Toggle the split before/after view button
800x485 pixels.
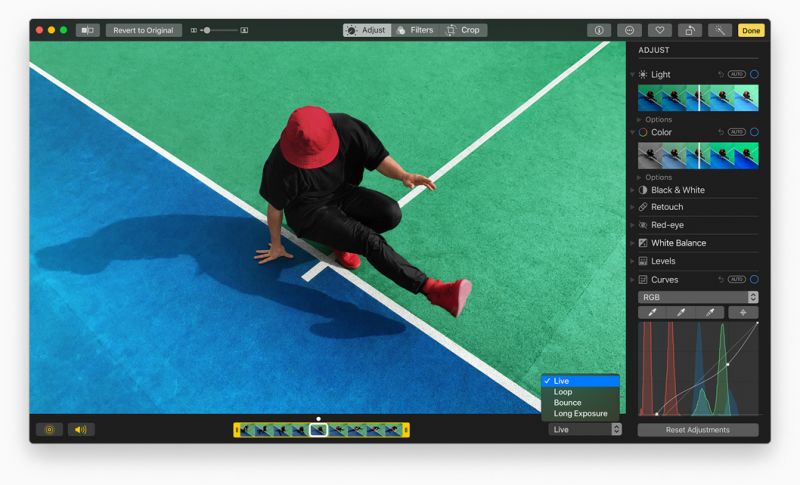coord(88,30)
